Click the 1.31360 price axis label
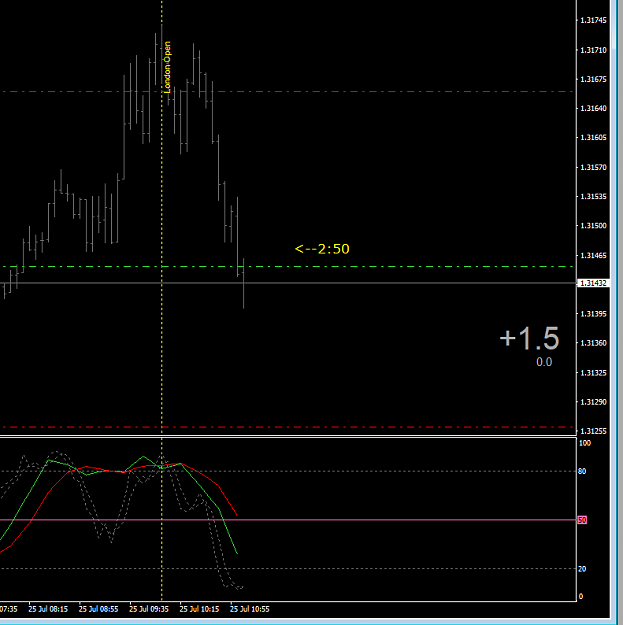 point(594,343)
